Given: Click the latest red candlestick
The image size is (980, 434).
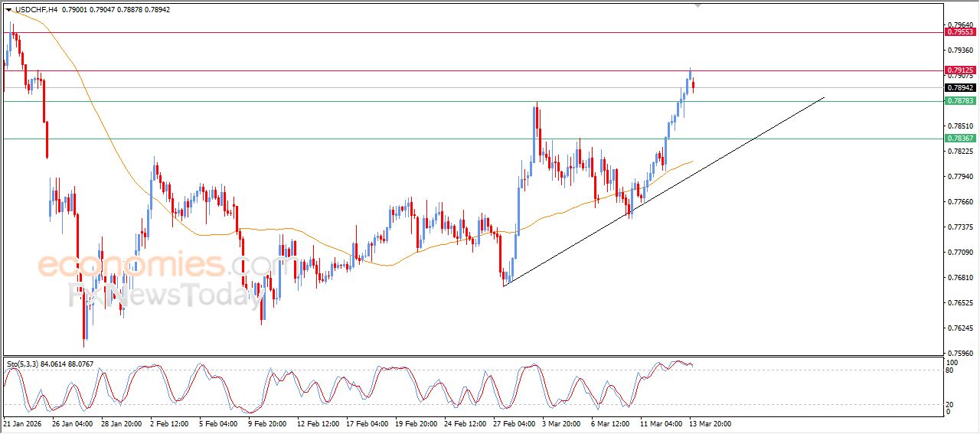Looking at the screenshot, I should click(x=693, y=86).
